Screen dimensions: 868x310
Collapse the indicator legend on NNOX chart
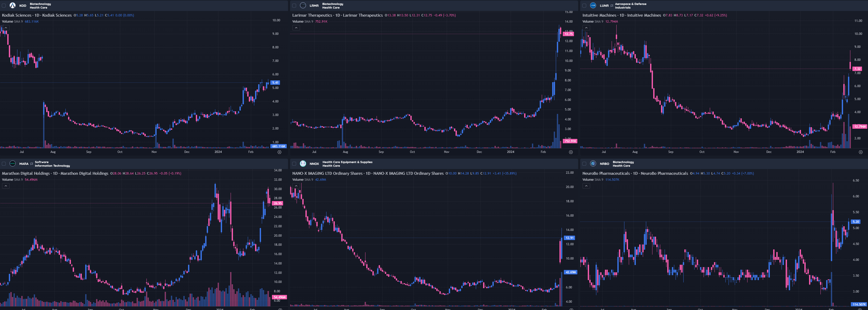point(296,186)
